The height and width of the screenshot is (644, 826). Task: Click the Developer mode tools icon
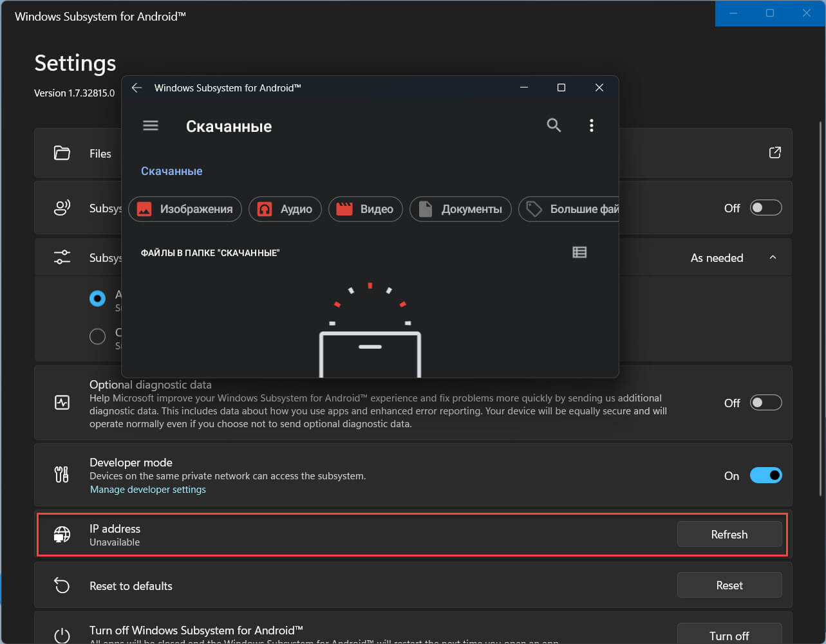(x=62, y=475)
